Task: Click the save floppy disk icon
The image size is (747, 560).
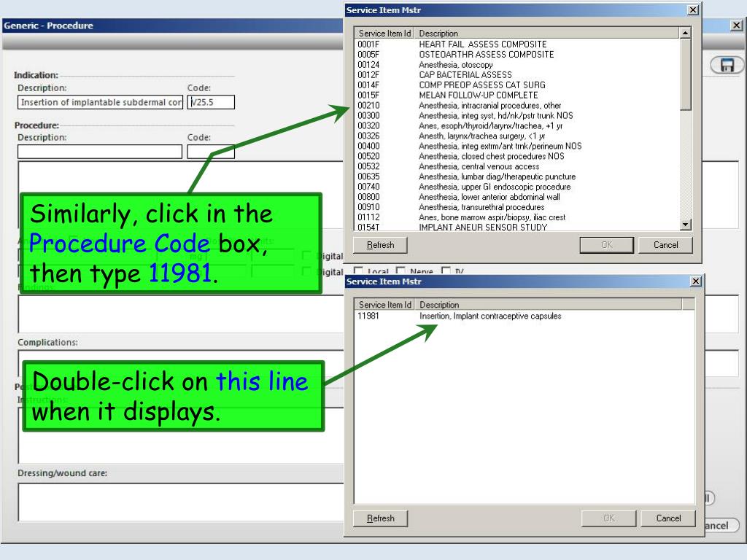Action: point(727,65)
